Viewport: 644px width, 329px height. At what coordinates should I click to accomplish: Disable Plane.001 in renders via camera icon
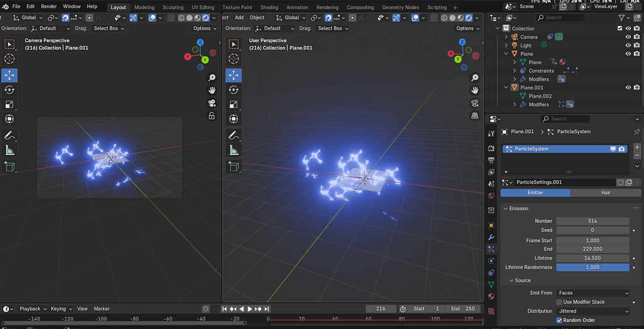[636, 87]
